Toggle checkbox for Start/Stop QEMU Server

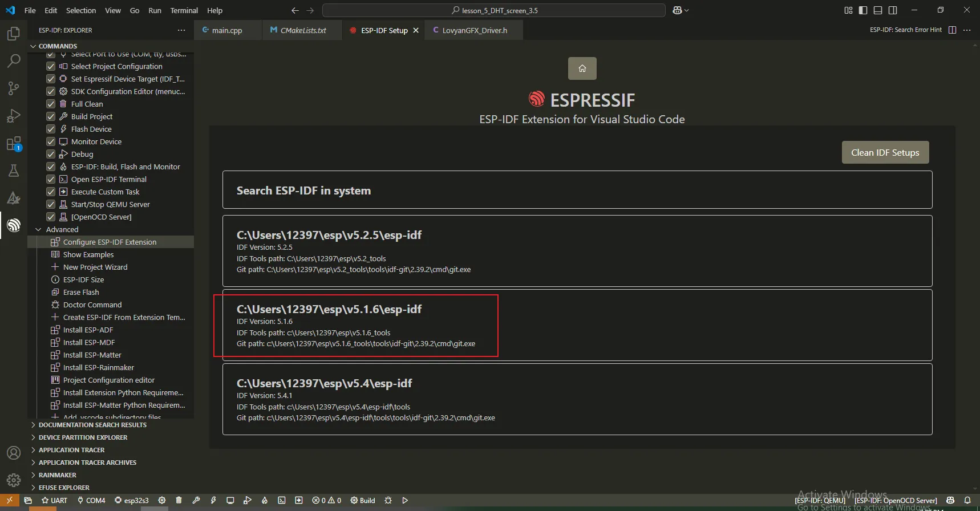click(x=51, y=204)
